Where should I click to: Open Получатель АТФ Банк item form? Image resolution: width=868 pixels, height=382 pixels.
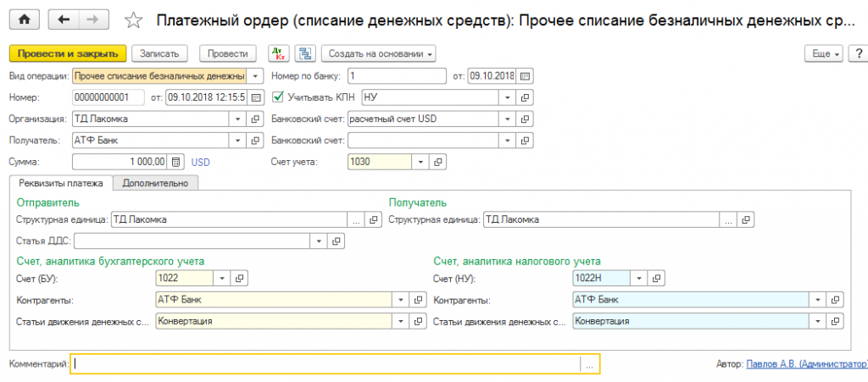[255, 141]
